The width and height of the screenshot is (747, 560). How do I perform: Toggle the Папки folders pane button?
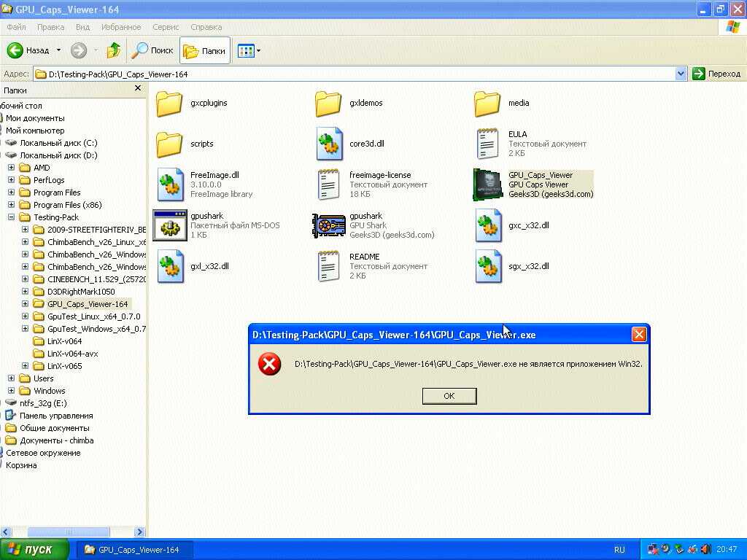point(205,50)
